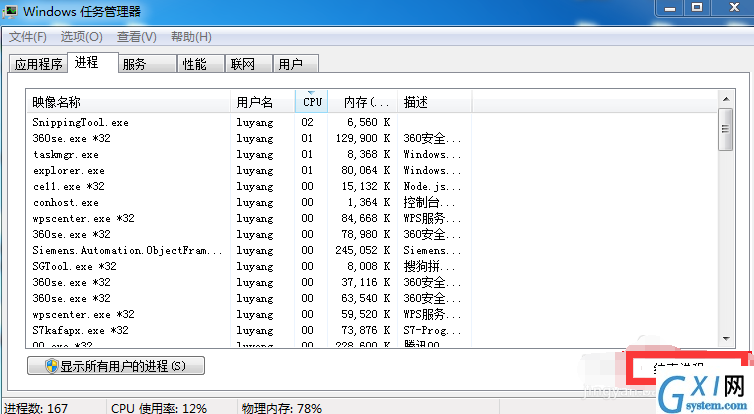Click the 物理内存: 78% status entry
This screenshot has height=414, width=754.
click(282, 408)
